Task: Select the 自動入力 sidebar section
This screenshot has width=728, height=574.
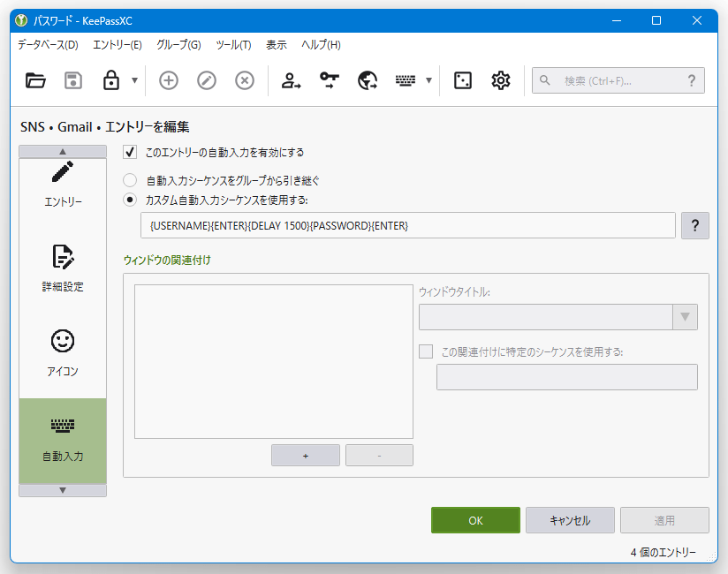Action: [x=63, y=441]
